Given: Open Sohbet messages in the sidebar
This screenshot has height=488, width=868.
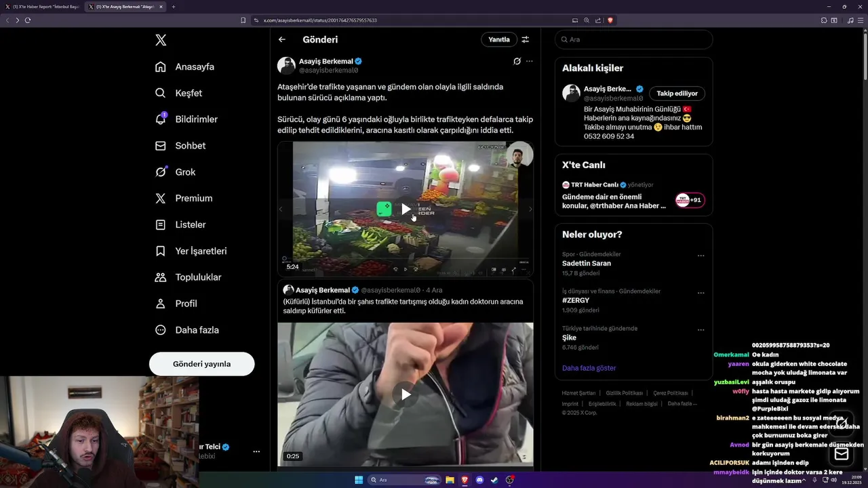Looking at the screenshot, I should point(180,146).
